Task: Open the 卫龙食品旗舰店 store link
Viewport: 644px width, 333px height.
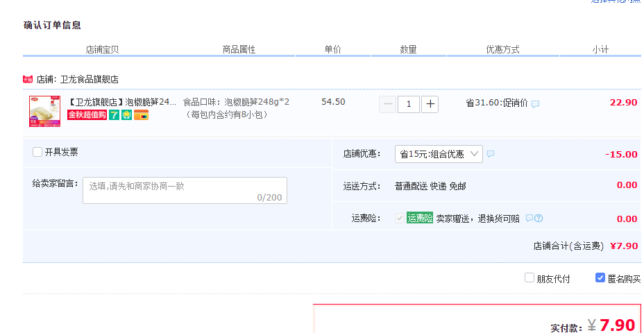Action: click(89, 80)
